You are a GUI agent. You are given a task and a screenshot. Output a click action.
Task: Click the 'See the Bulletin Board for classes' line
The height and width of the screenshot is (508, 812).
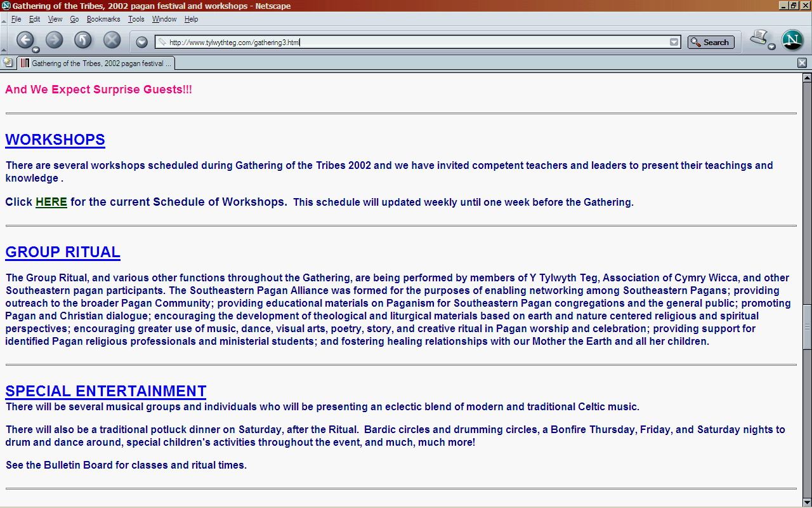(x=126, y=465)
